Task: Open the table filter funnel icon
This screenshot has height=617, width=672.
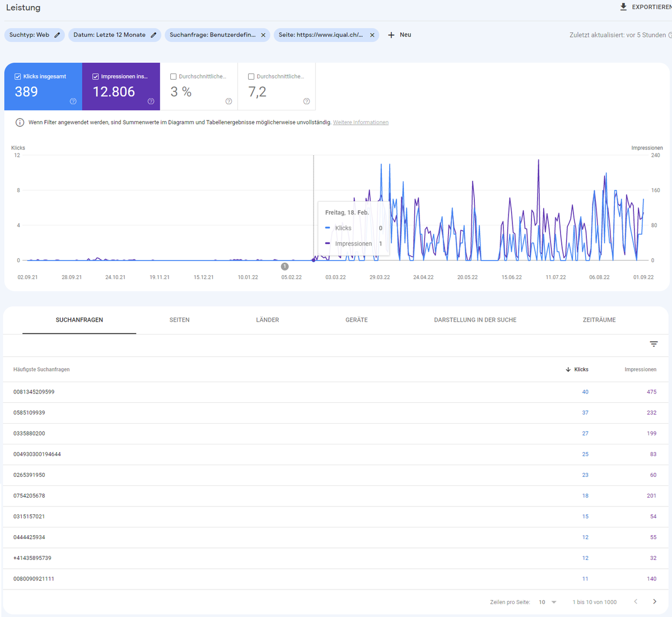Action: (654, 344)
